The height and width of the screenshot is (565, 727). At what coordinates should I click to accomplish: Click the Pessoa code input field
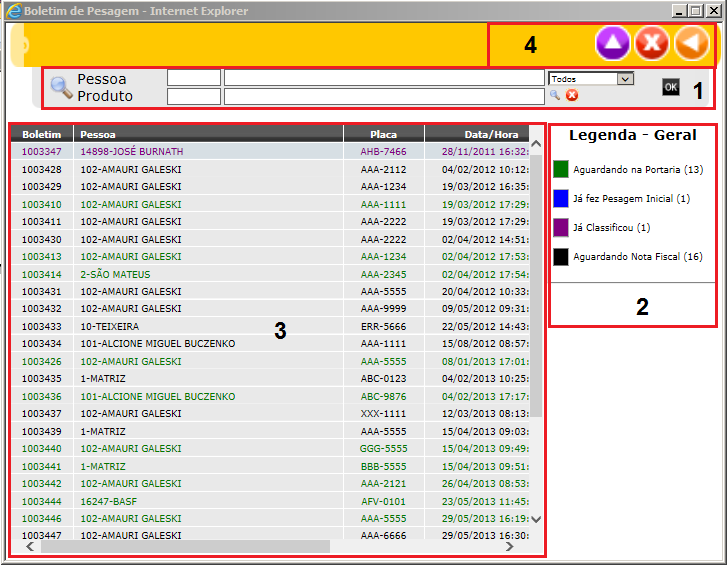pyautogui.click(x=193, y=78)
